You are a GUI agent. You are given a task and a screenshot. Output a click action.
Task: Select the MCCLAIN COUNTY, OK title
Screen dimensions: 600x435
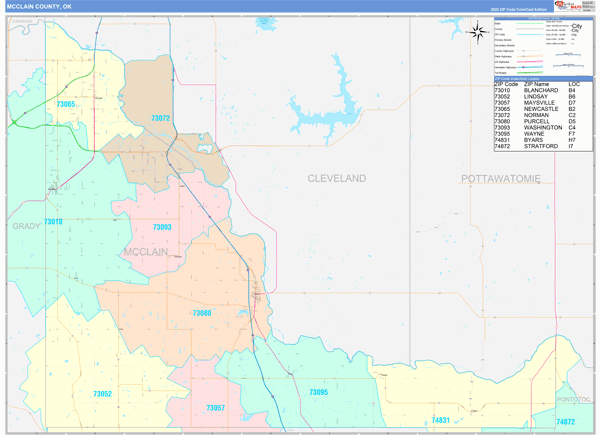pos(39,6)
